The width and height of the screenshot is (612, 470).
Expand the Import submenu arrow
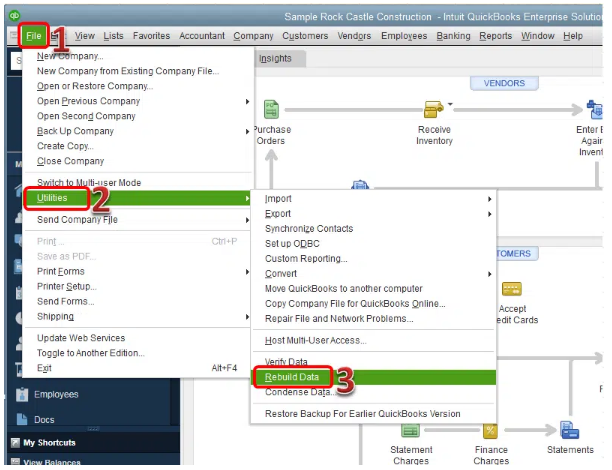pyautogui.click(x=489, y=199)
